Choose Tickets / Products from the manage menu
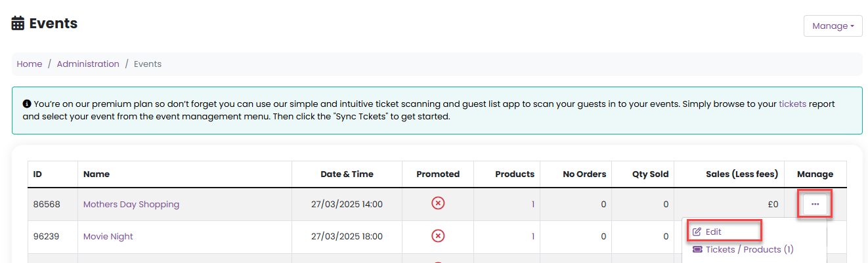868x263 pixels. click(x=743, y=250)
